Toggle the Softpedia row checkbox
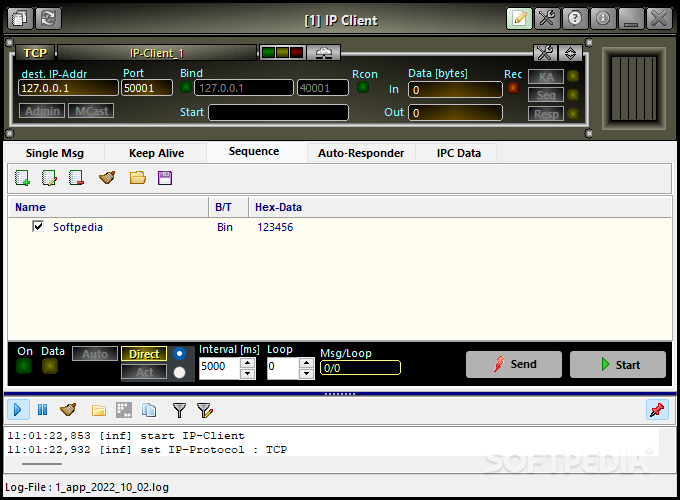The width and height of the screenshot is (680, 500). click(38, 226)
